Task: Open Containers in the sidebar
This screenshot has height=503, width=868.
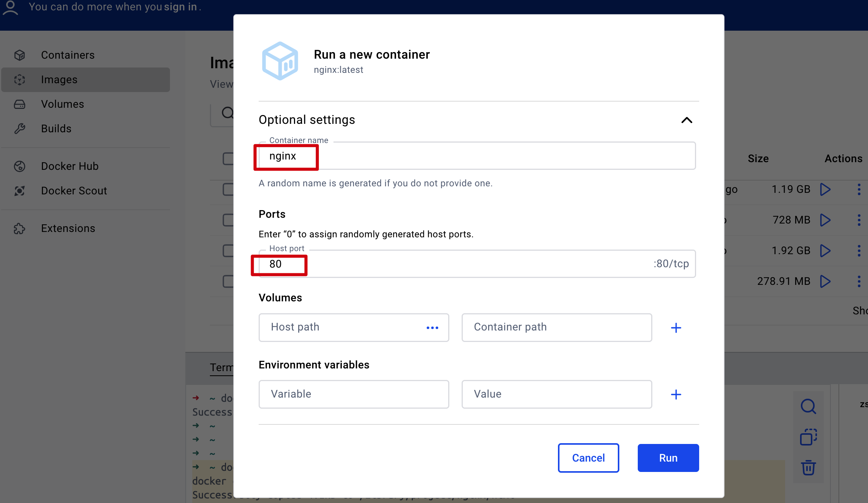Action: pos(68,55)
